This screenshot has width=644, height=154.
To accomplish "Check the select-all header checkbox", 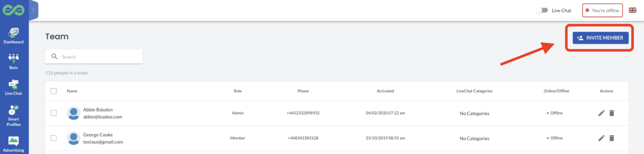I will click(x=54, y=91).
